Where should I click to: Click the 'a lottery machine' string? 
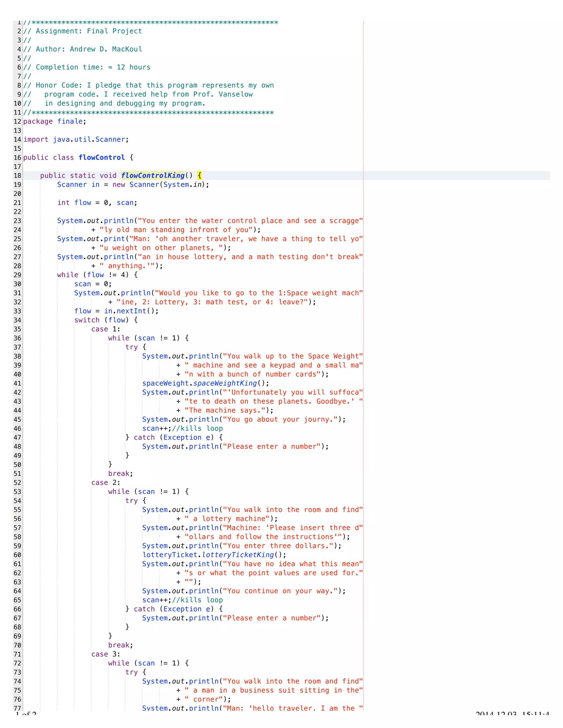coord(227,519)
